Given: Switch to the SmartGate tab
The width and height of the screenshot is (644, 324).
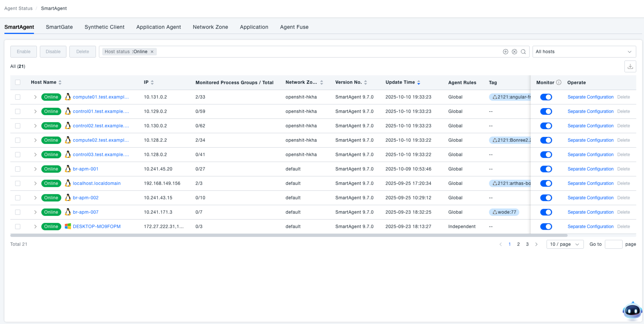Looking at the screenshot, I should (x=59, y=27).
